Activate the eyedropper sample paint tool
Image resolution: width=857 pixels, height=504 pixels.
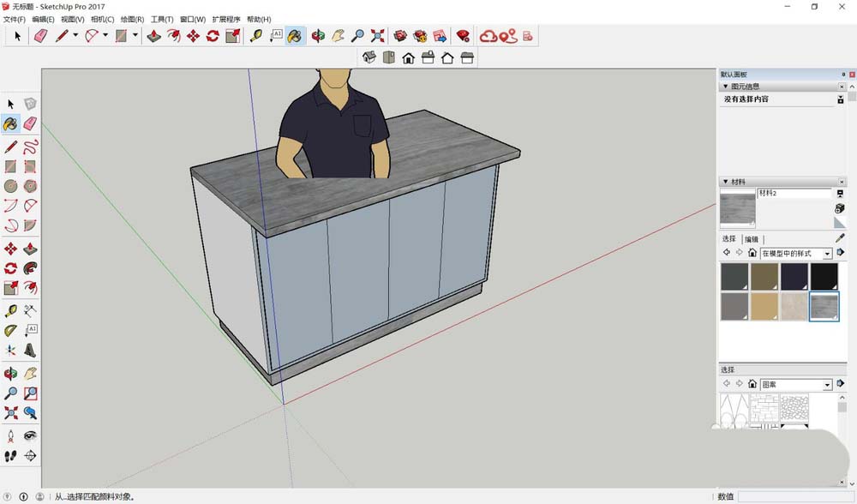tap(839, 238)
